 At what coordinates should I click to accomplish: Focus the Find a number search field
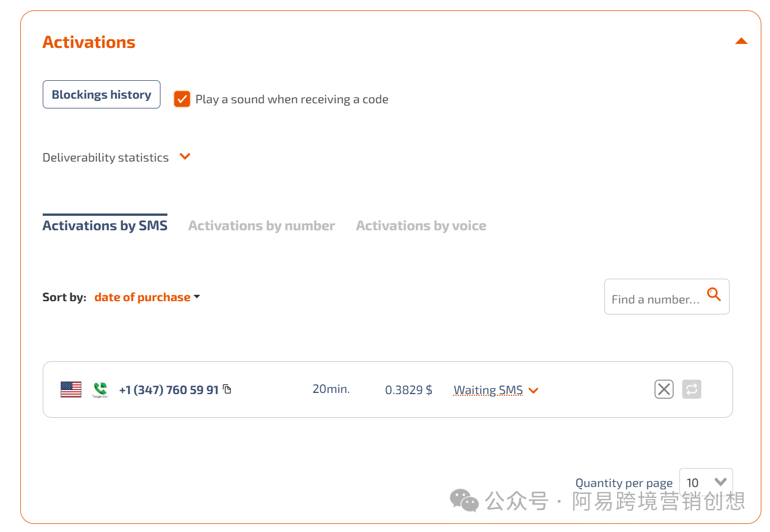[667, 297]
